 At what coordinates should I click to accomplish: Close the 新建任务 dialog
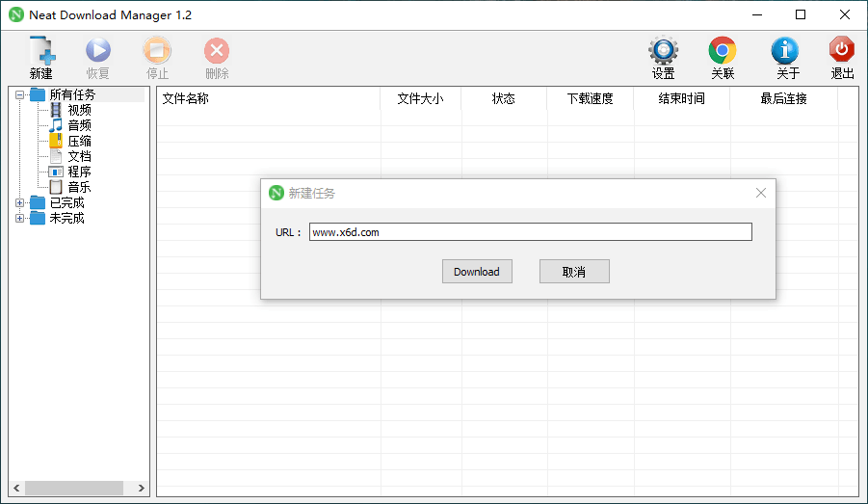761,193
